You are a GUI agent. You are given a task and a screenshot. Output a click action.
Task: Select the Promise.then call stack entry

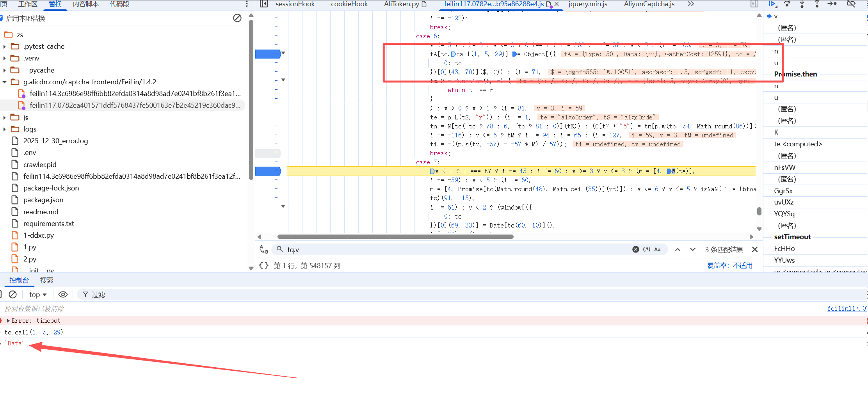click(795, 74)
